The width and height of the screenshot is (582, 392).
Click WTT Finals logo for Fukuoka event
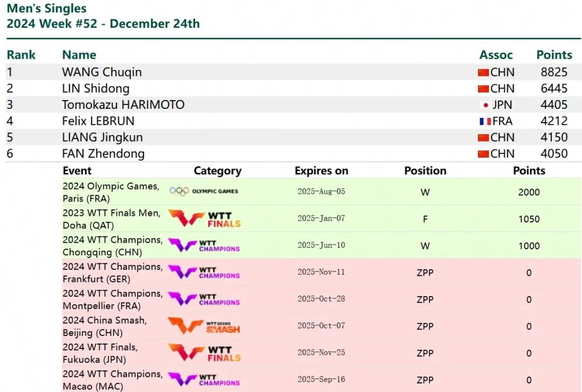coord(204,353)
